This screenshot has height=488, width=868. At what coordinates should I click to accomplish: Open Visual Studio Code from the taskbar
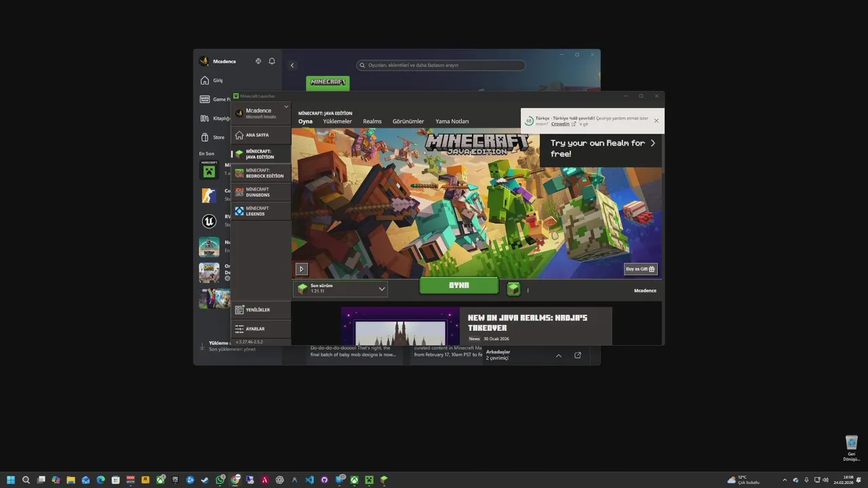[309, 480]
